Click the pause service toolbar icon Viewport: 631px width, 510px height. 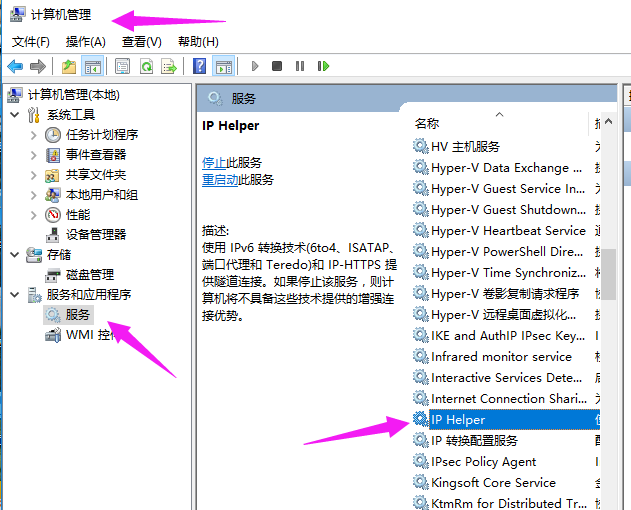pos(300,66)
